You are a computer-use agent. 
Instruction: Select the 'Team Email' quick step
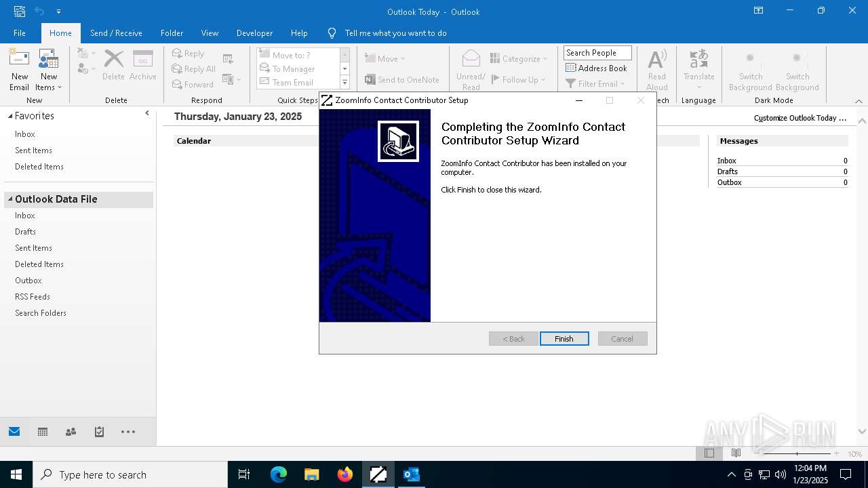coord(298,82)
